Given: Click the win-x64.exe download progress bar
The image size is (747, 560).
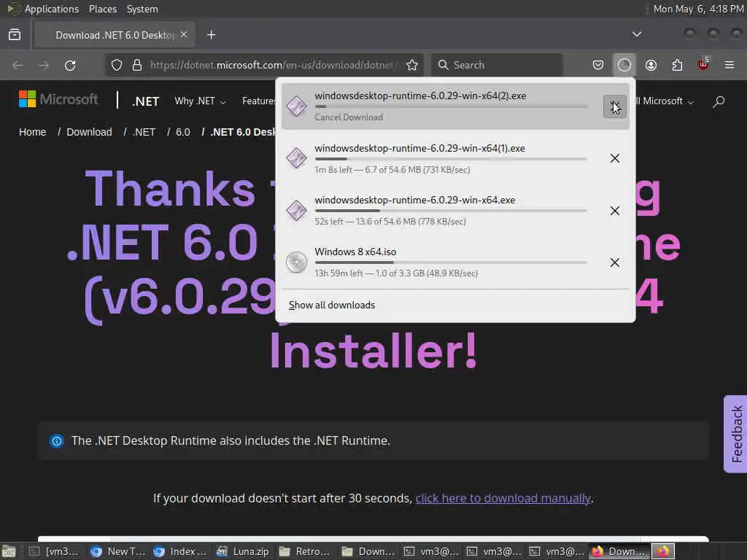Looking at the screenshot, I should 451,211.
